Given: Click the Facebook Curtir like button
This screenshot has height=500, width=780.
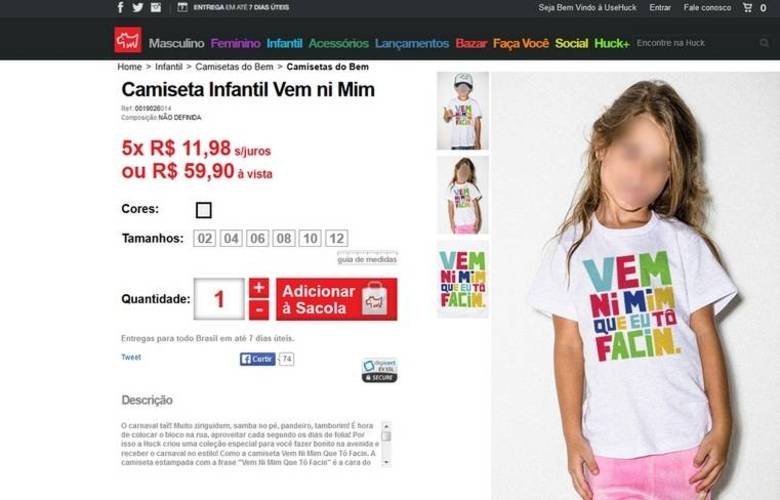Looking at the screenshot, I should pos(257,359).
